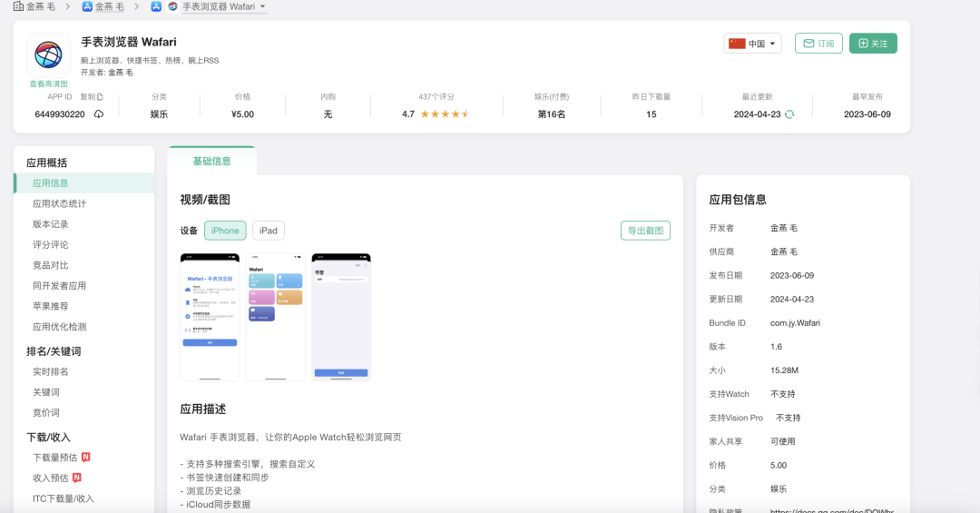Image resolution: width=980 pixels, height=513 pixels.
Task: Click cloud download icon beside 6449930220
Action: click(x=99, y=114)
